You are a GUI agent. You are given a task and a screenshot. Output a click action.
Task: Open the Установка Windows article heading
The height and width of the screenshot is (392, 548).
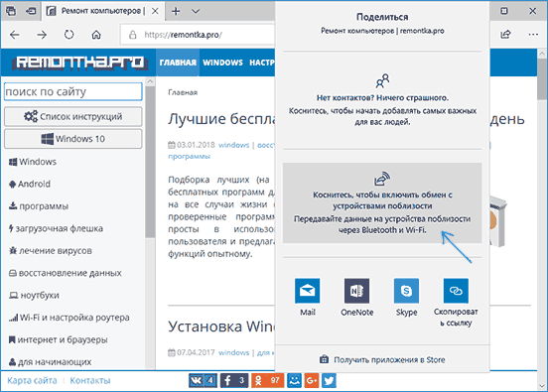coord(221,327)
